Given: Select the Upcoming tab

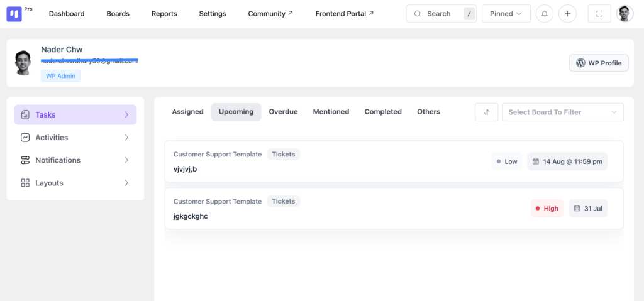Looking at the screenshot, I should point(236,112).
